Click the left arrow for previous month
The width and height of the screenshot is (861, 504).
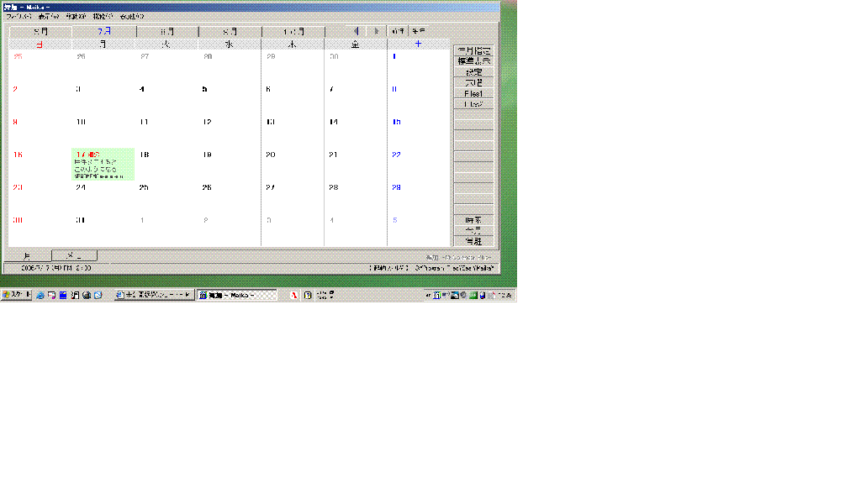click(357, 31)
